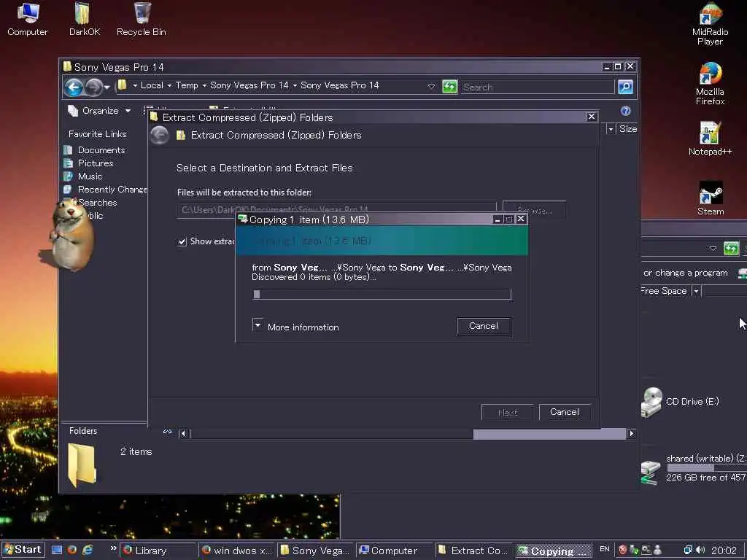
Task: Cancel the file copying operation
Action: pos(484,326)
